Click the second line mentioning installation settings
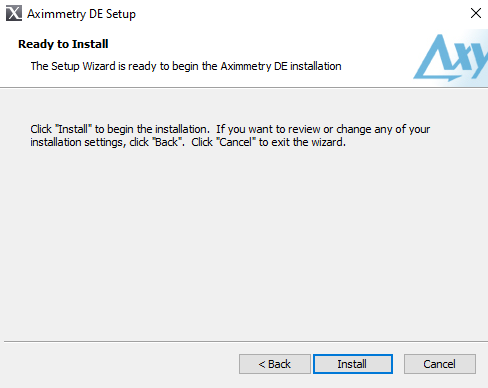 click(188, 142)
